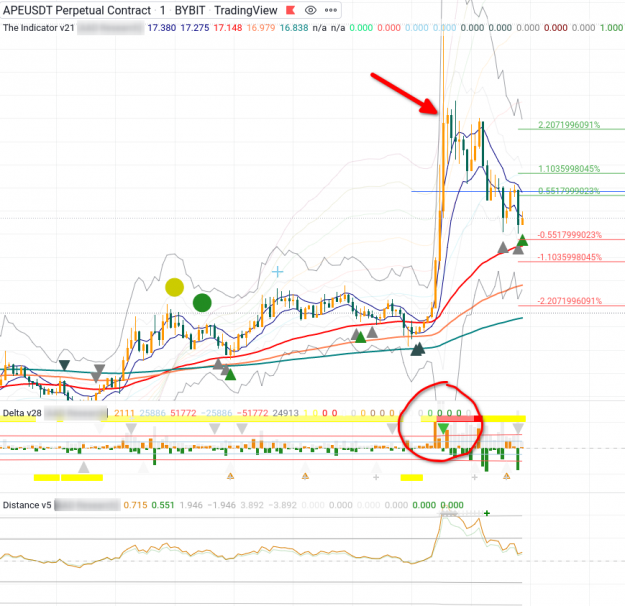Click the Delta 2111 value
Viewport: 625px width, 606px height.
(124, 413)
